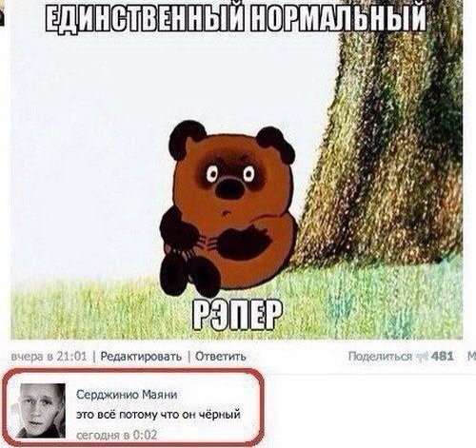Open the attached Winnie-the-Pooh meme image
Screen dimensions: 476x448
237,169
